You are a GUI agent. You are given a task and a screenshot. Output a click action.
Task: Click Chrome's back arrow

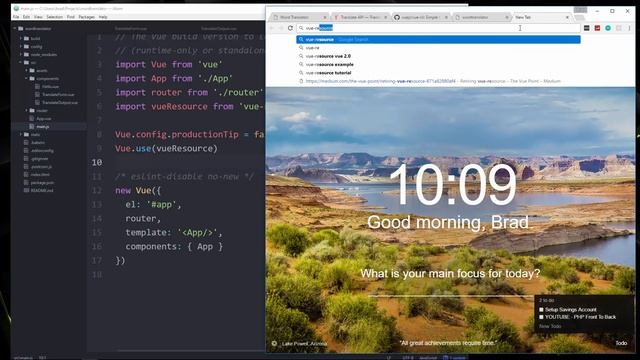click(x=272, y=28)
